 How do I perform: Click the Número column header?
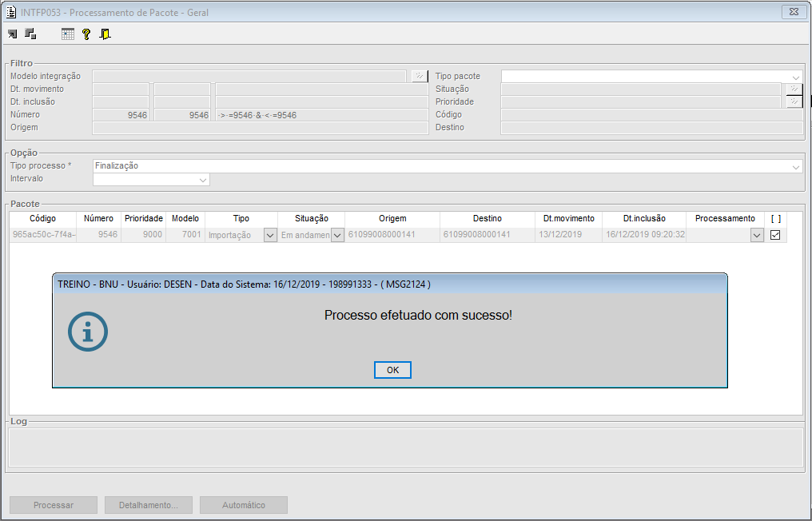(98, 219)
